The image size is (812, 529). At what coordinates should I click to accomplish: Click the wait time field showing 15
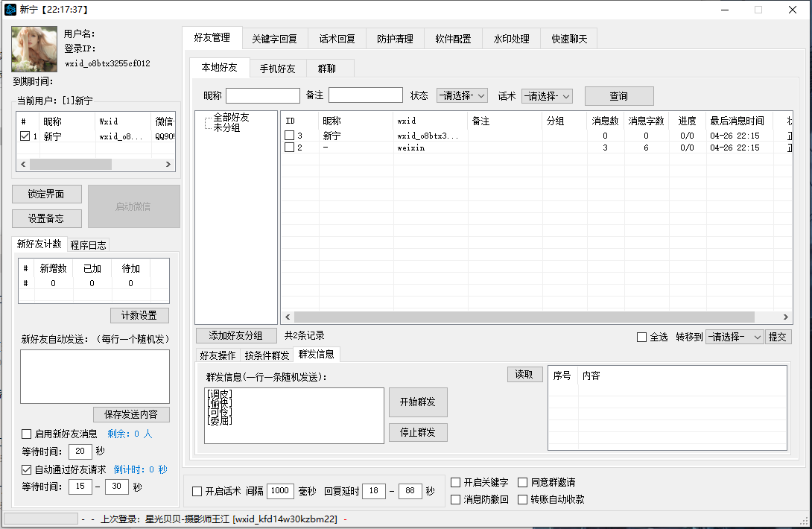(x=80, y=487)
